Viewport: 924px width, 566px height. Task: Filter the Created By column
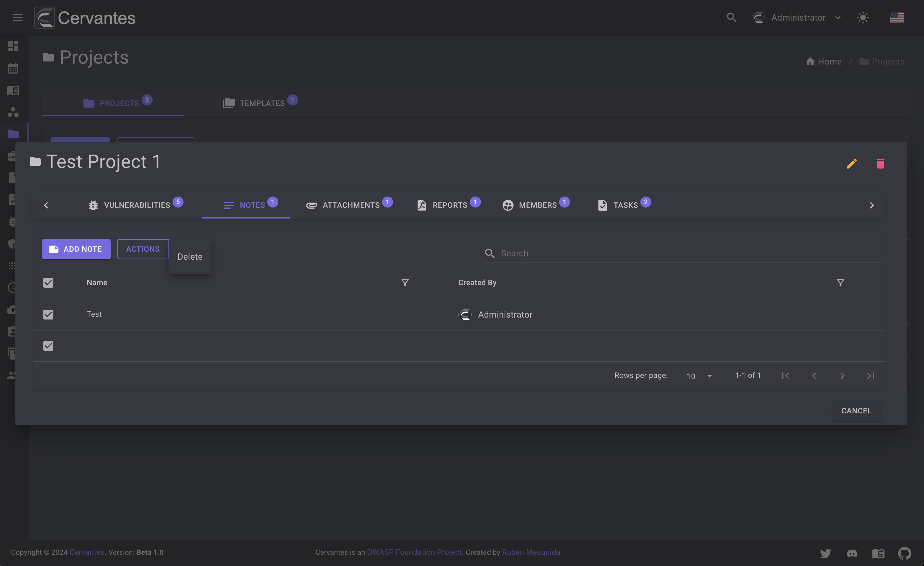(x=840, y=282)
